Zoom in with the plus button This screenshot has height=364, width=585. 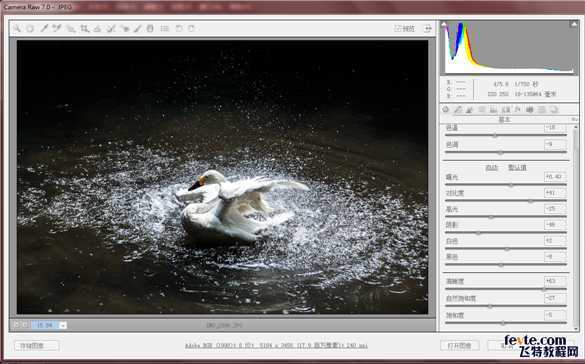(x=25, y=325)
